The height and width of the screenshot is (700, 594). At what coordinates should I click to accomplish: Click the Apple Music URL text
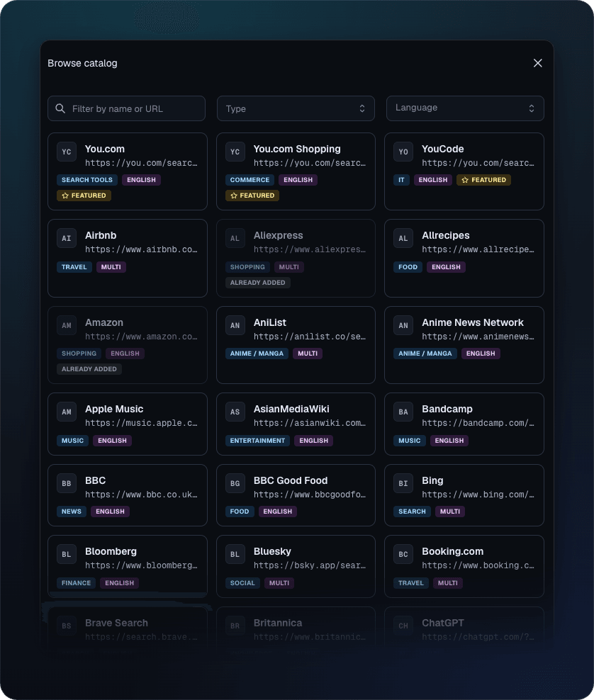coord(141,423)
